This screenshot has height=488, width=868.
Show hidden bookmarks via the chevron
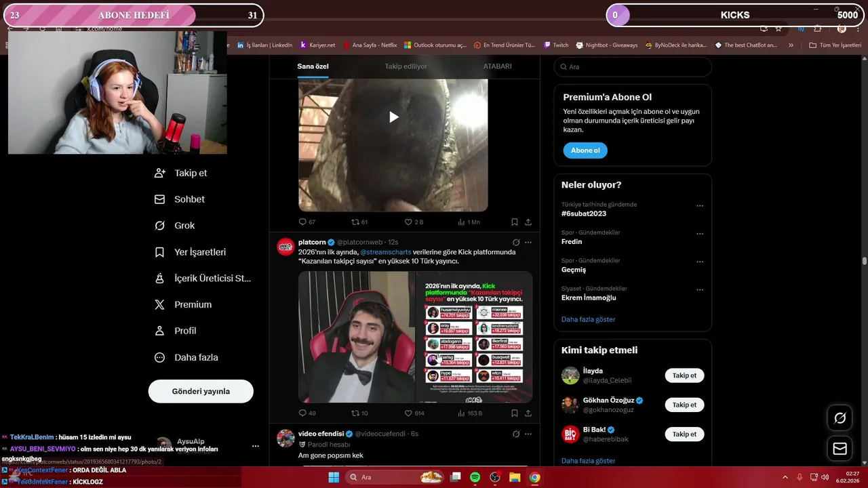791,45
